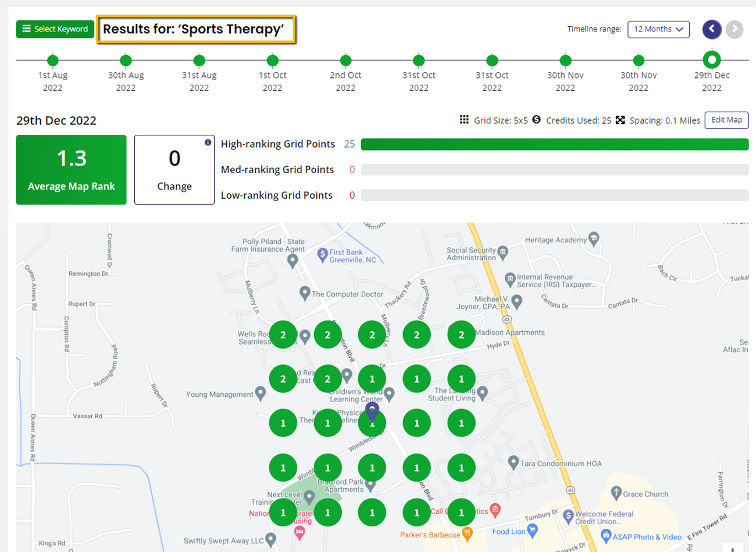Open the Select Keyword menu
The width and height of the screenshot is (756, 552).
55,29
